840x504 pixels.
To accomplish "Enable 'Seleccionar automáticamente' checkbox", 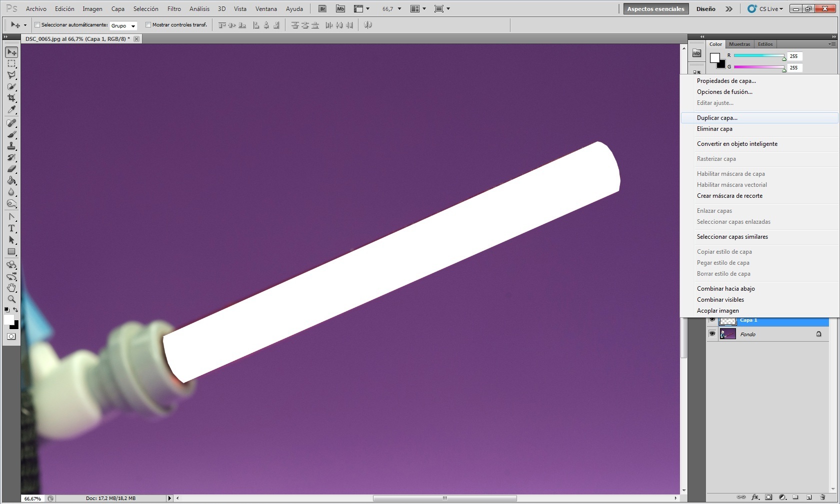I will point(37,25).
